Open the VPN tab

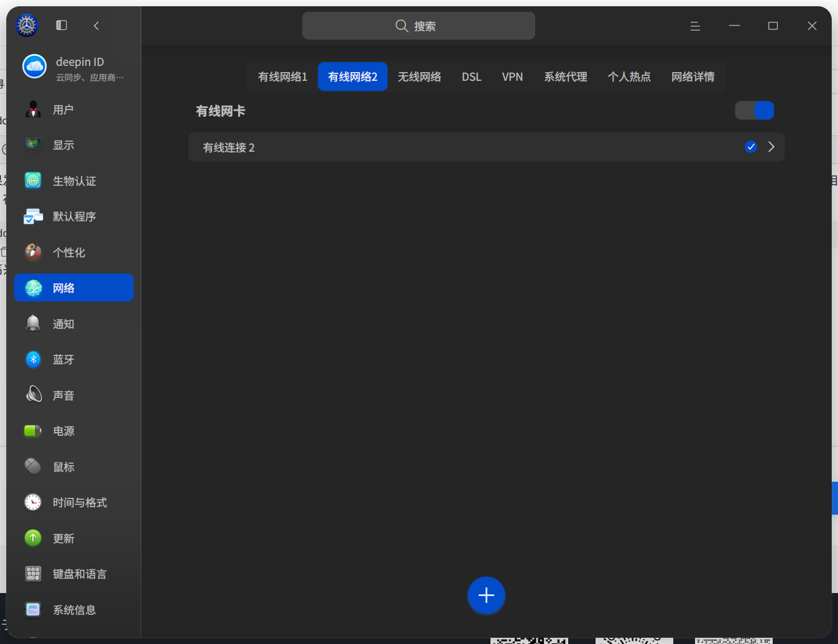tap(513, 76)
